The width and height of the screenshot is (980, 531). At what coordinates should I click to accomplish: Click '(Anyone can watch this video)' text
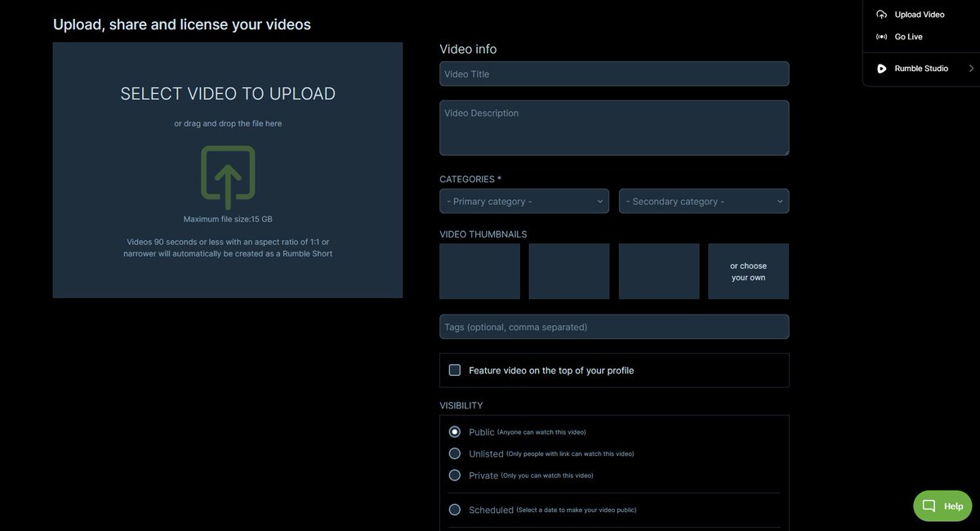click(x=541, y=432)
